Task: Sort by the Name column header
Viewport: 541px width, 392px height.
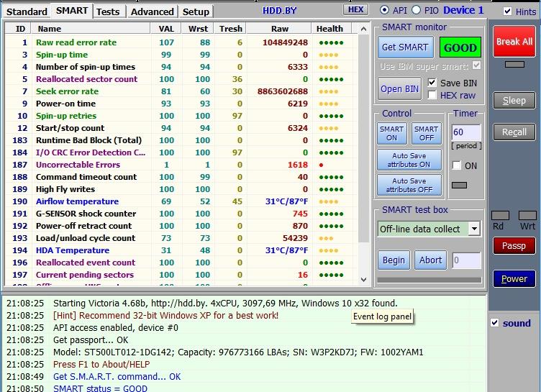Action: tap(91, 29)
